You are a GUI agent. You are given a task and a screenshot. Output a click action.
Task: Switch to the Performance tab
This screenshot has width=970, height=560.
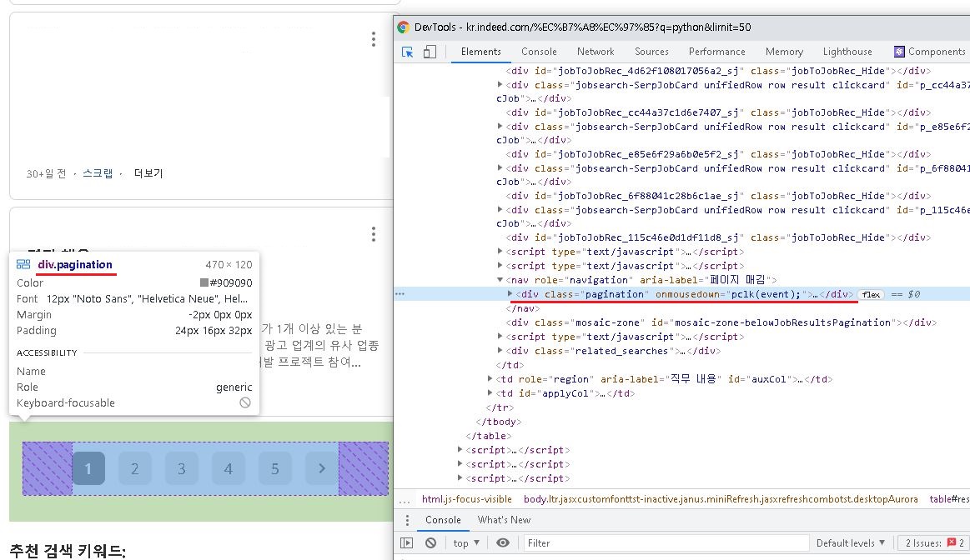tap(717, 52)
